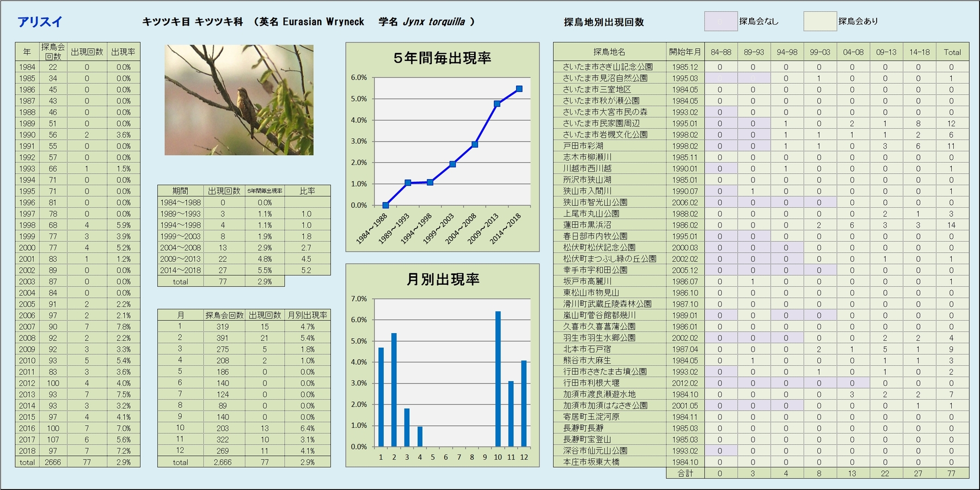Select the 1984 year cell
The image size is (980, 490).
pos(27,67)
